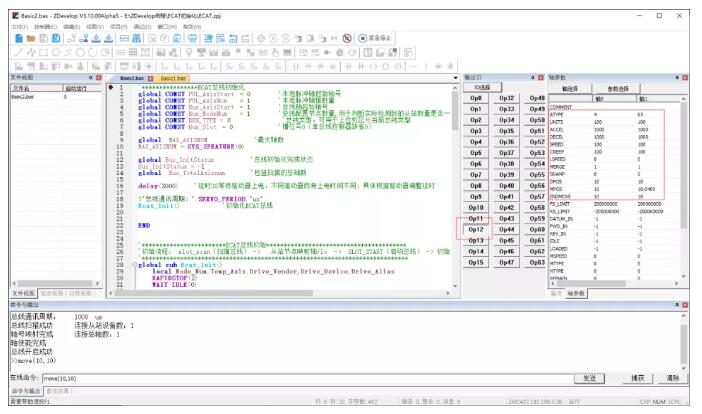The width and height of the screenshot is (702, 414).
Task: Toggle output Op12
Action: pyautogui.click(x=476, y=230)
